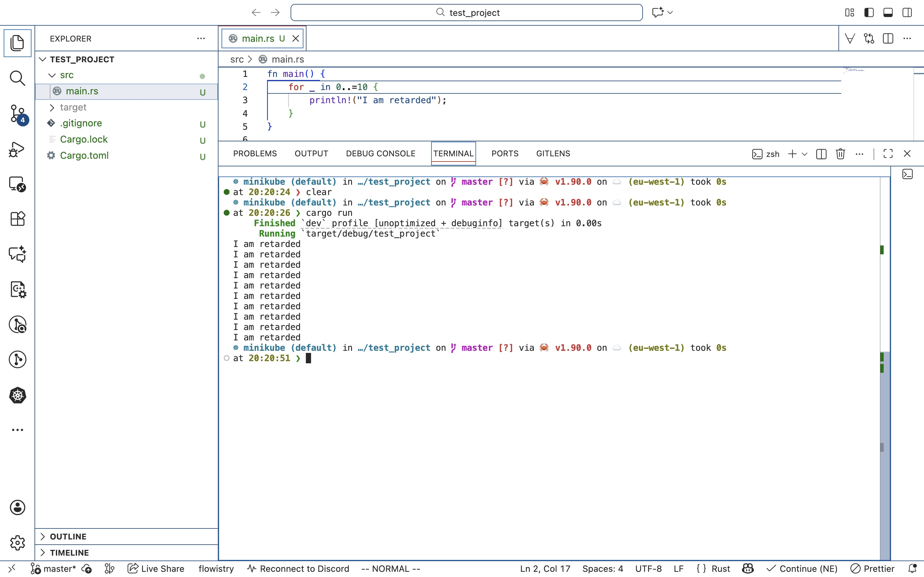This screenshot has width=924, height=577.
Task: Open the Run and Debug view
Action: click(x=17, y=149)
